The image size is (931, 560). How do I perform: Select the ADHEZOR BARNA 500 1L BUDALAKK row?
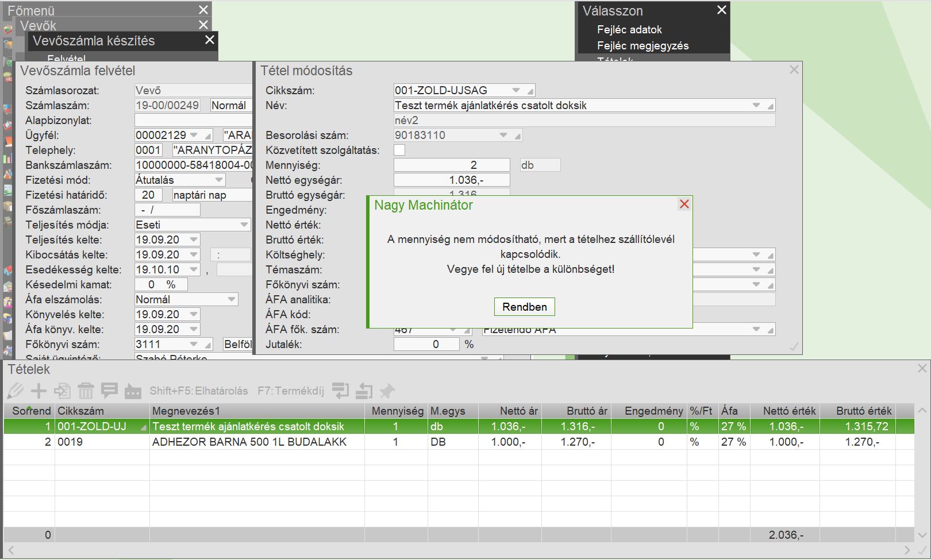click(249, 442)
